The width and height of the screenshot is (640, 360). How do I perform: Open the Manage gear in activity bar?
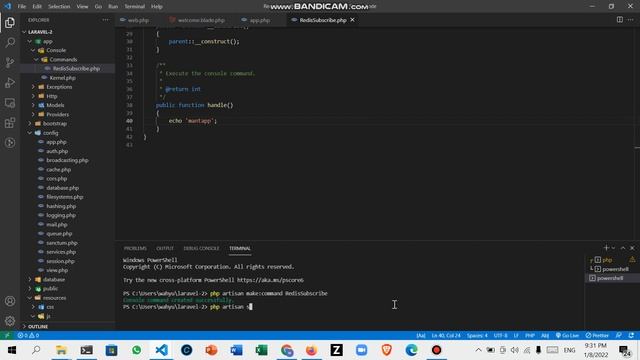point(10,321)
